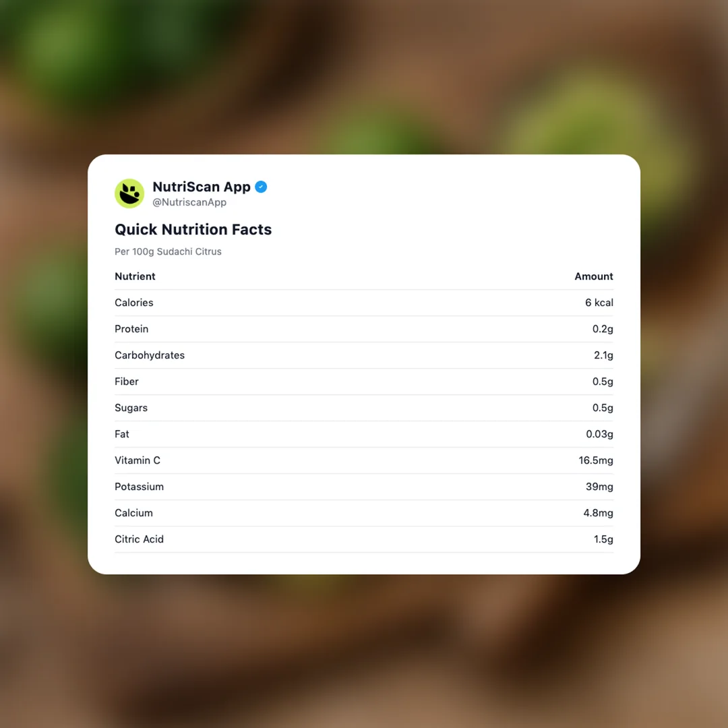Select the Protein row label
The height and width of the screenshot is (728, 728).
131,329
